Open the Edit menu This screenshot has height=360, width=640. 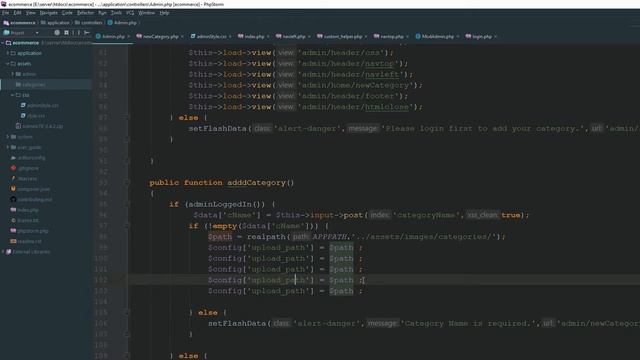(x=18, y=13)
